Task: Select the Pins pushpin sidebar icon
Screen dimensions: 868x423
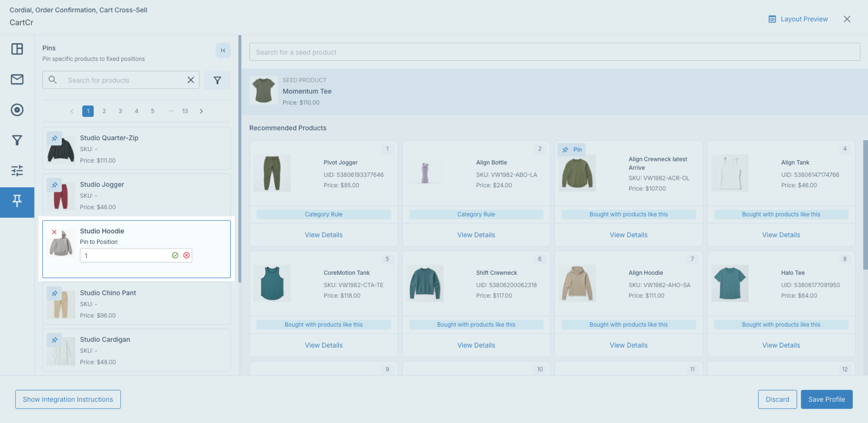Action: (17, 201)
